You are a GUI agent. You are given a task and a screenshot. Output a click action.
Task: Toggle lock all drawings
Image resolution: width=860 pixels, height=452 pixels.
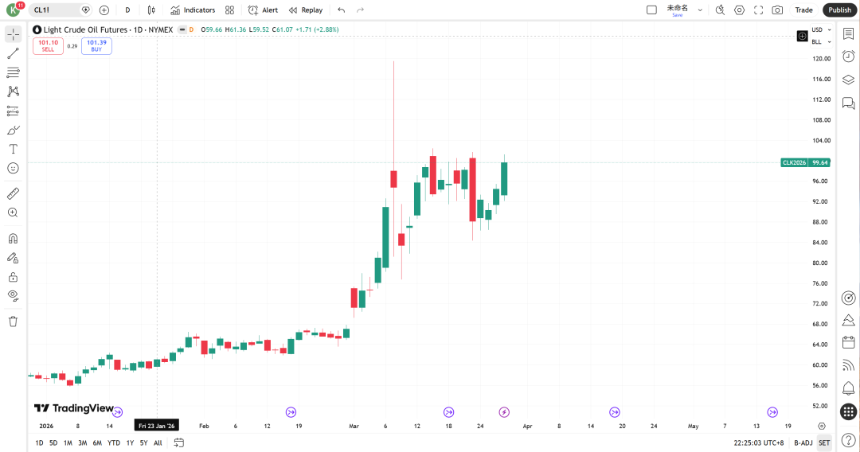click(13, 277)
